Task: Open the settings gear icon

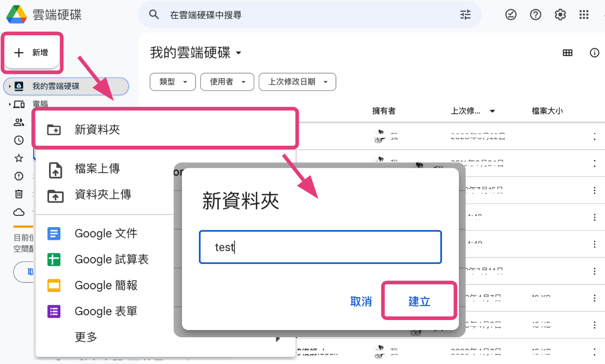Action: pos(560,15)
